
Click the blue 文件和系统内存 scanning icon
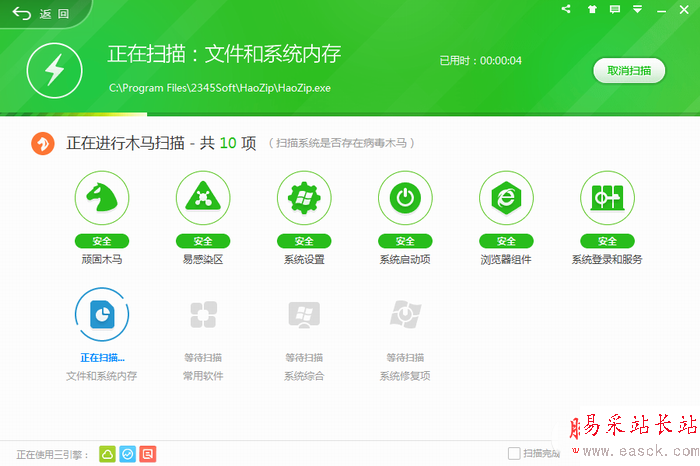[x=102, y=314]
